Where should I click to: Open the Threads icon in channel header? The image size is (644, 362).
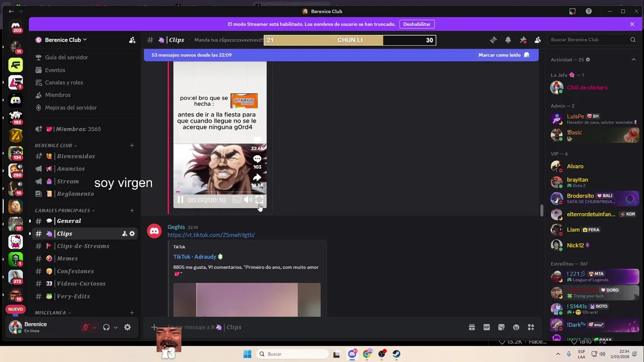click(x=493, y=40)
